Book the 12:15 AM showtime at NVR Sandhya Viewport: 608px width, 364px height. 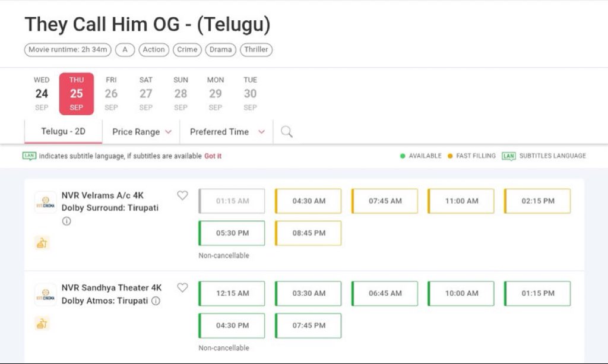coord(232,293)
